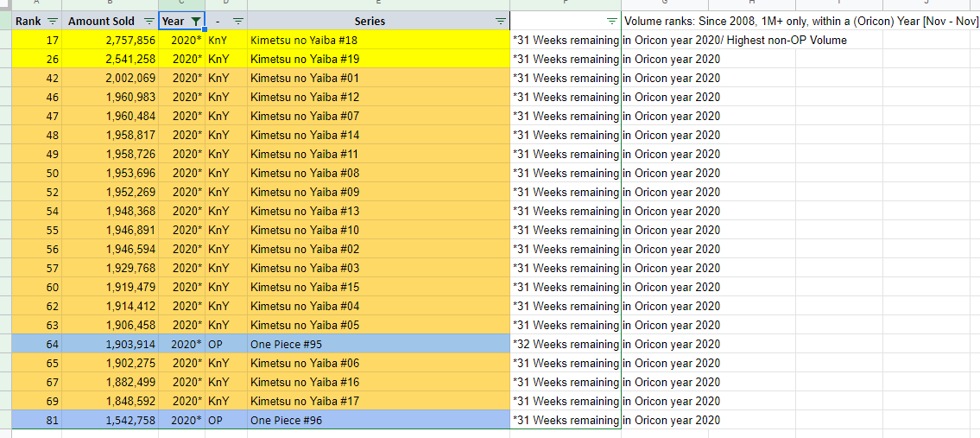Select the 2020* year cell in rank 81 row
The height and width of the screenshot is (438, 980).
point(182,420)
